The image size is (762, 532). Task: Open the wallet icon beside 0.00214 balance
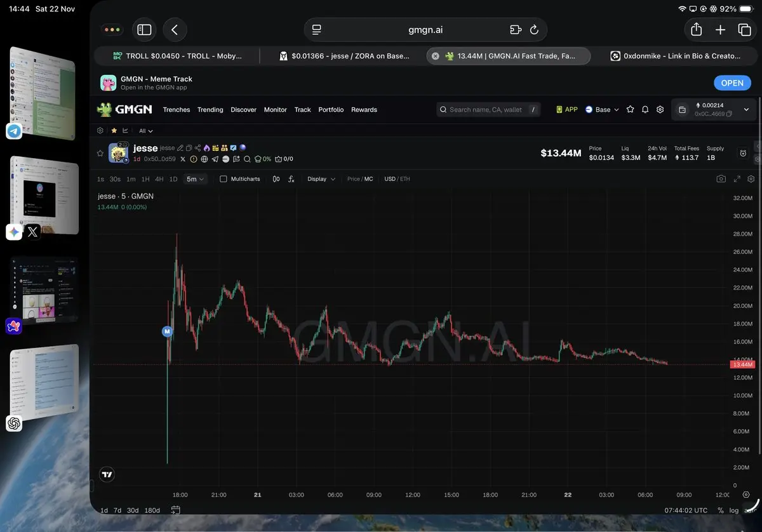(x=682, y=110)
